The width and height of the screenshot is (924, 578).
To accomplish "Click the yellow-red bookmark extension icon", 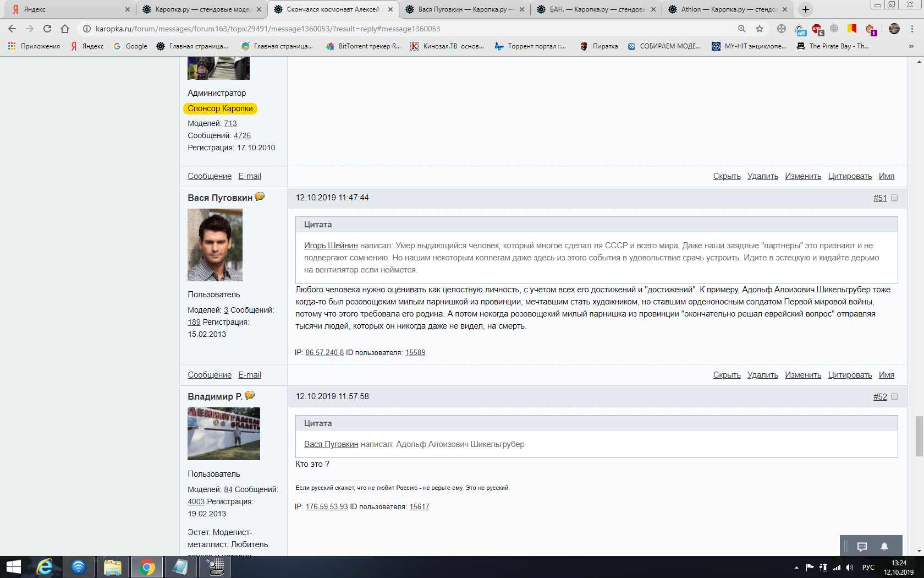I will (x=852, y=29).
